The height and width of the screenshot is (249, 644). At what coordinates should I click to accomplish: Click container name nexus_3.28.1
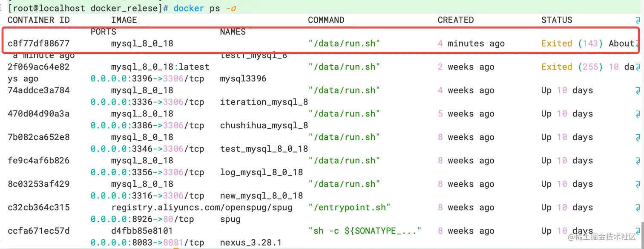click(251, 243)
